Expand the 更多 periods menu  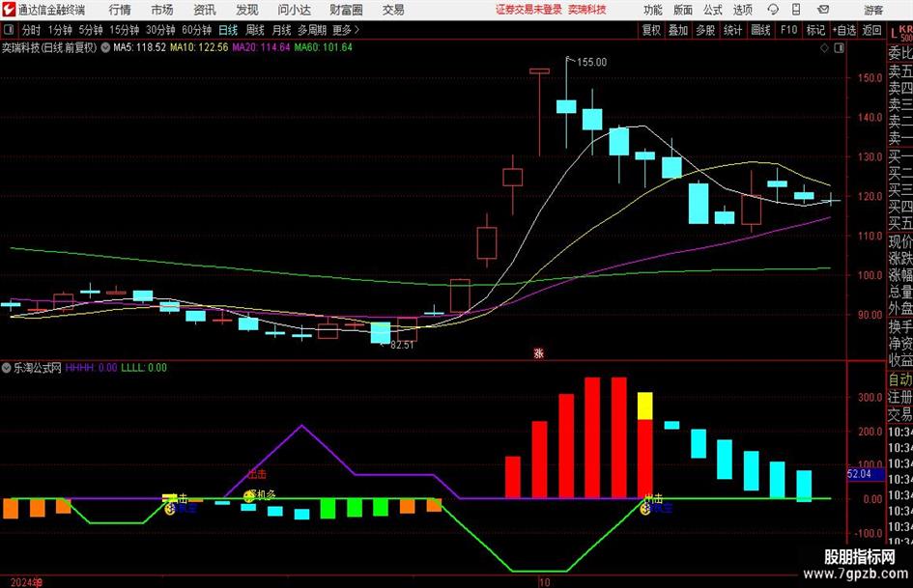346,30
